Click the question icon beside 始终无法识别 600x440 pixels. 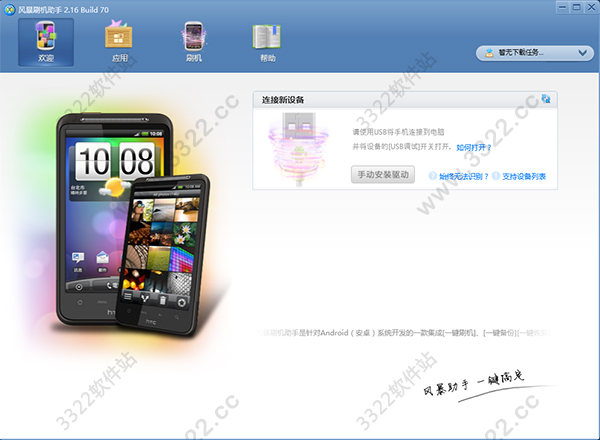pos(433,176)
